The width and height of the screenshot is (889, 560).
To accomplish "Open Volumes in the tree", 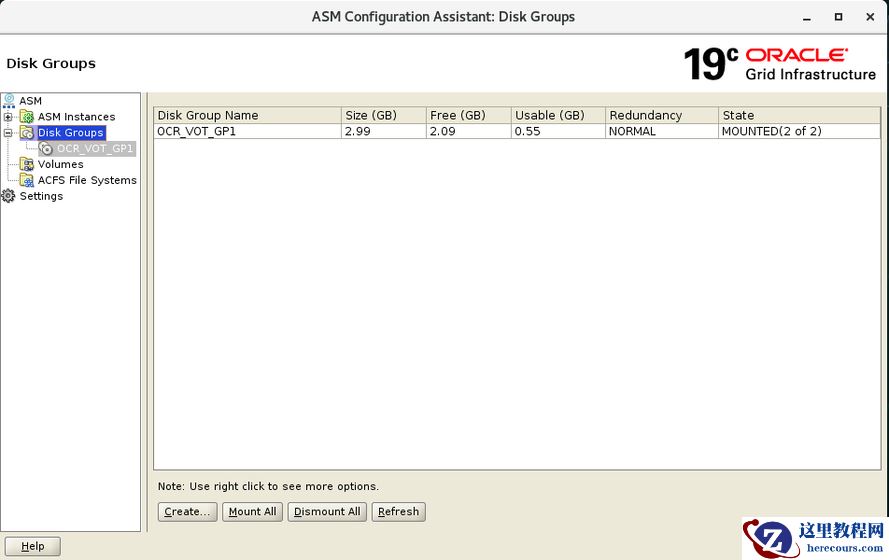I will tap(61, 164).
